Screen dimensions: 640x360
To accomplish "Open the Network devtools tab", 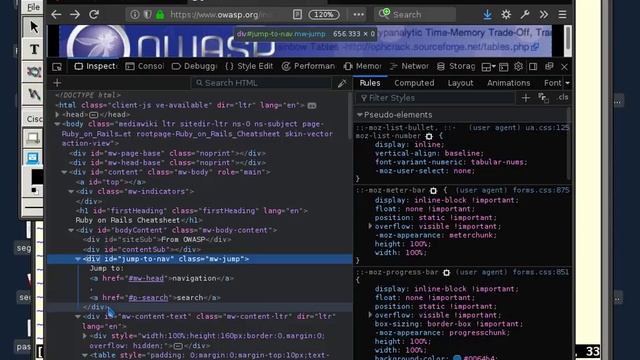I will tap(409, 66).
